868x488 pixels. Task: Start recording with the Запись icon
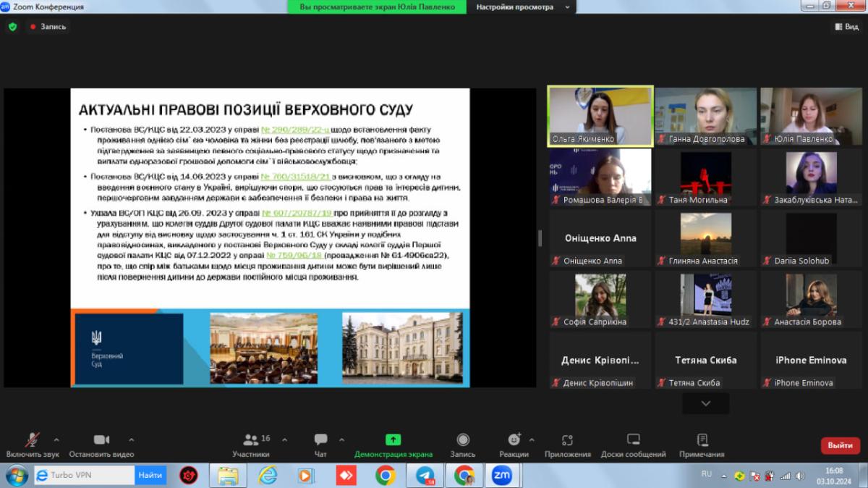click(x=463, y=439)
